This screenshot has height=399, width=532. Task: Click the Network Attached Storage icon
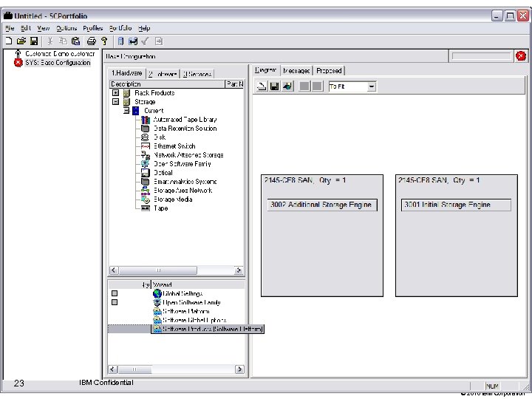(146, 155)
